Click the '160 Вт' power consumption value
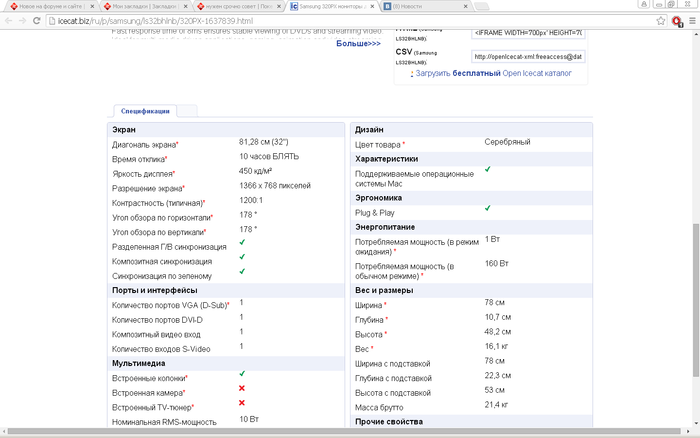This screenshot has height=438, width=700. pyautogui.click(x=497, y=264)
